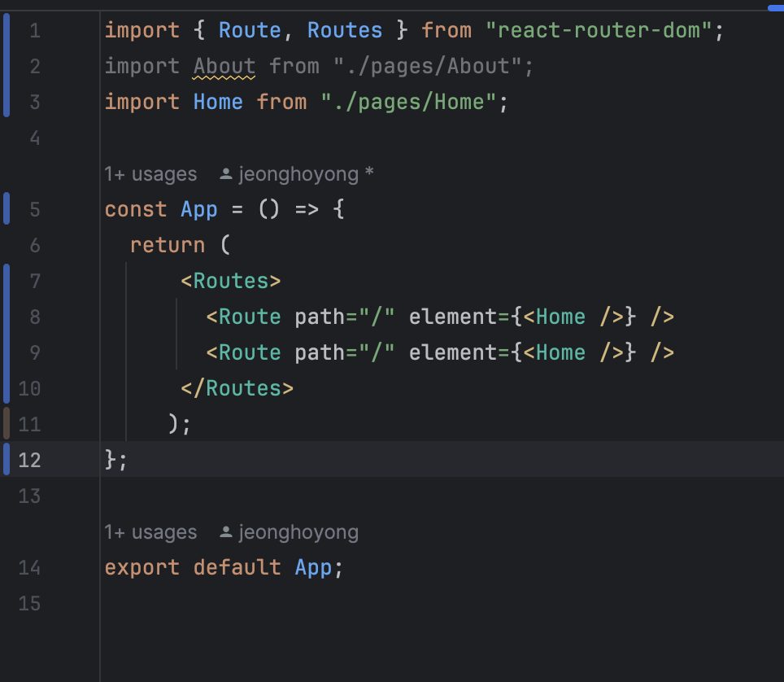Click the '1+ usages' hint above const App
784x682 pixels.
pos(150,174)
